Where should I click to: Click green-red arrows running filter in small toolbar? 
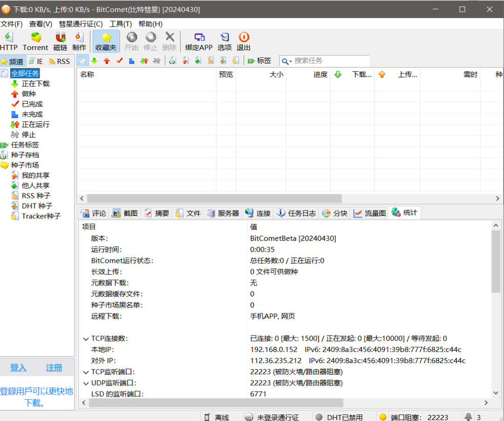click(144, 61)
